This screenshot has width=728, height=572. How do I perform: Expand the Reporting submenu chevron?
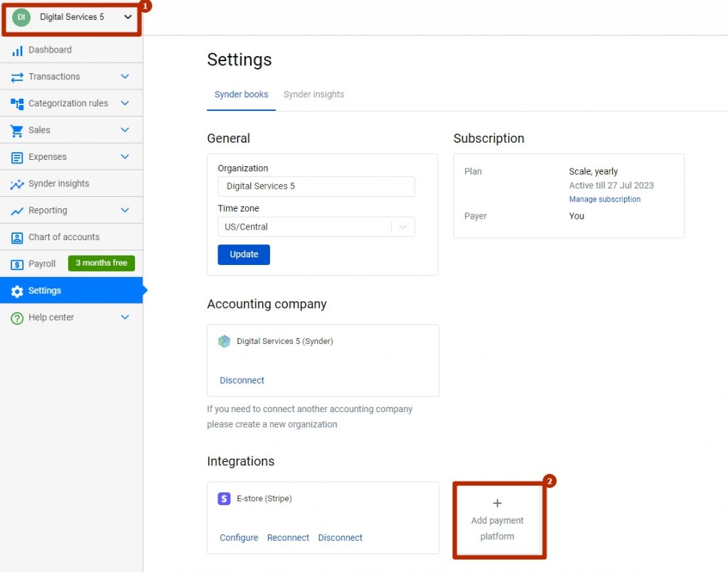[125, 210]
